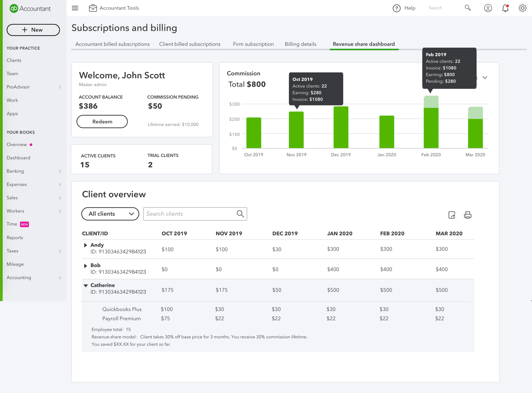Open the Accountant billed subscriptions tab
This screenshot has width=532, height=393.
(x=113, y=44)
